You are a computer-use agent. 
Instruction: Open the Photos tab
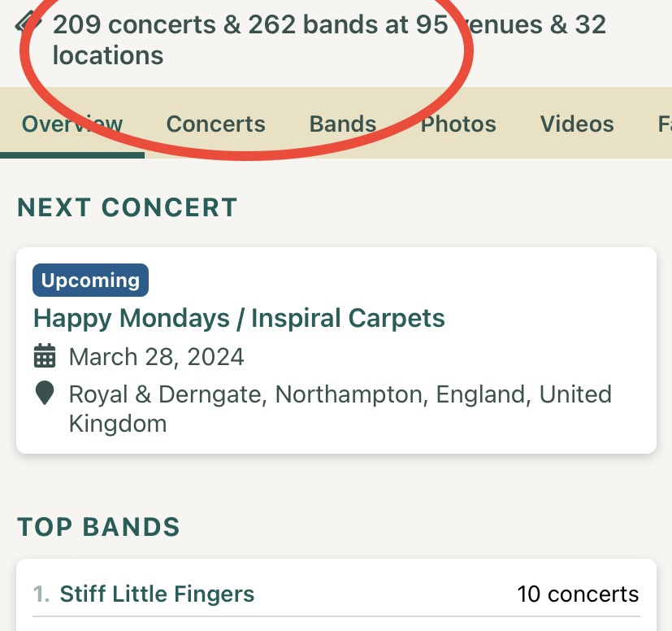click(x=458, y=124)
